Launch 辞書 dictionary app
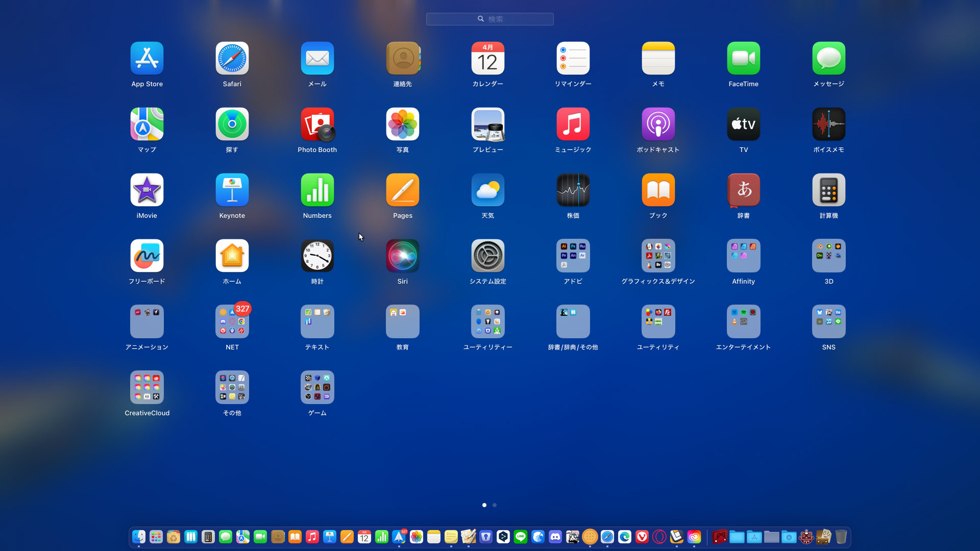This screenshot has width=980, height=551. [744, 190]
